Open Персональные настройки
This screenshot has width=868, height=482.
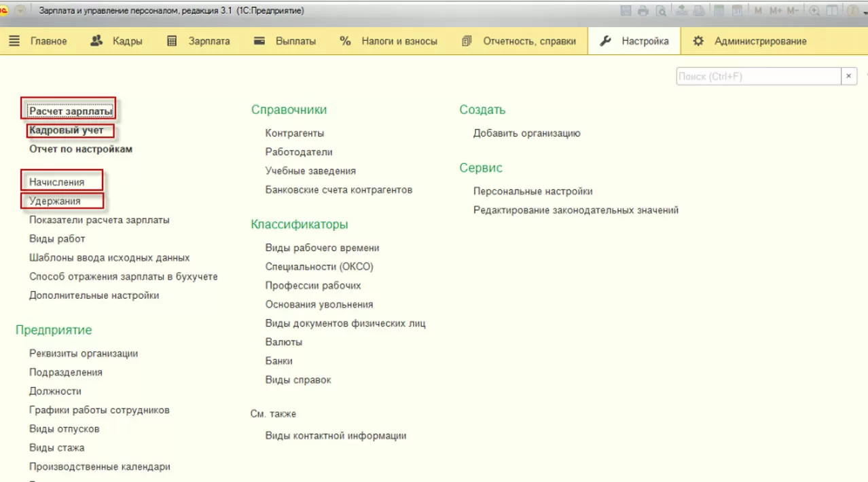(x=533, y=191)
